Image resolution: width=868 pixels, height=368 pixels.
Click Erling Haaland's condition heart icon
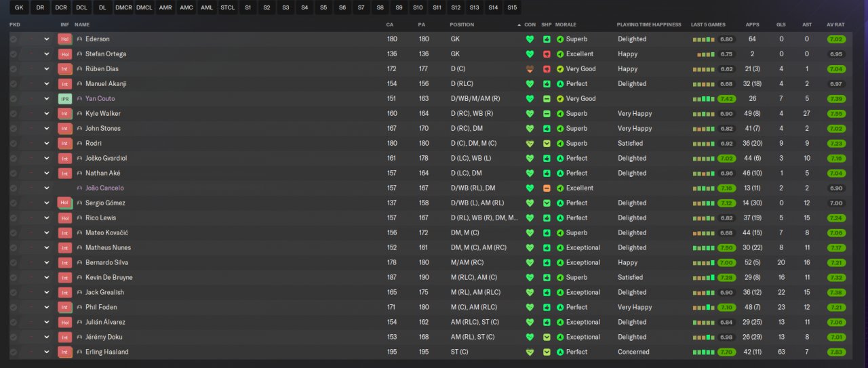click(530, 352)
